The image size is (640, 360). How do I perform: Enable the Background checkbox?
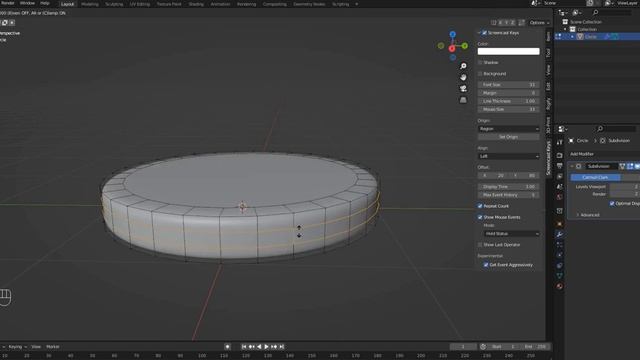click(480, 74)
